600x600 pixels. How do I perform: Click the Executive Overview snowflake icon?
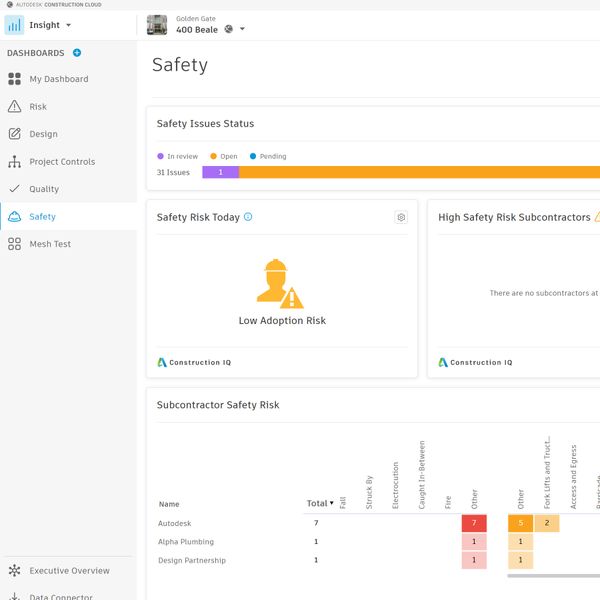(x=14, y=571)
